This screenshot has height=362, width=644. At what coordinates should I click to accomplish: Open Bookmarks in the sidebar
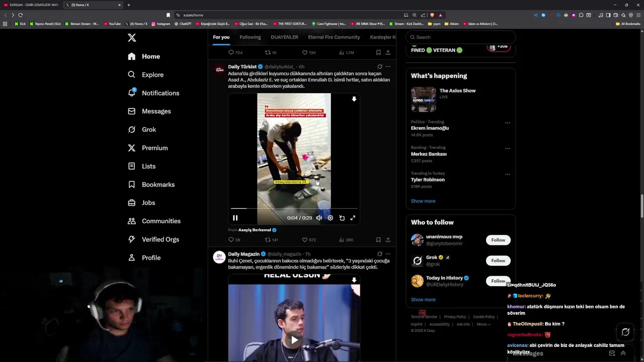pyautogui.click(x=151, y=185)
